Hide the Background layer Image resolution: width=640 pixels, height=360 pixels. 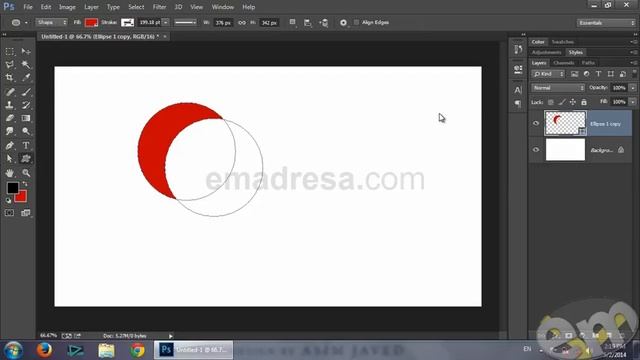coord(536,150)
